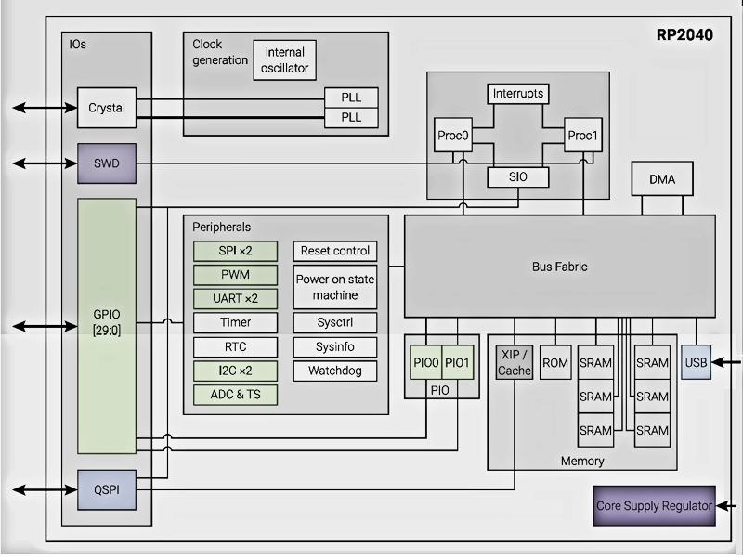This screenshot has width=743, height=560.
Task: Click the Internal oscillator box
Action: (286, 60)
